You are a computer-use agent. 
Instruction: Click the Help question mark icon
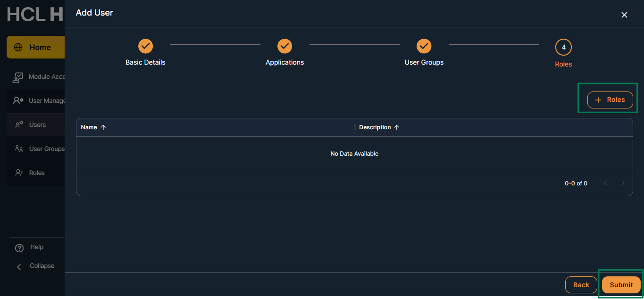(x=19, y=248)
